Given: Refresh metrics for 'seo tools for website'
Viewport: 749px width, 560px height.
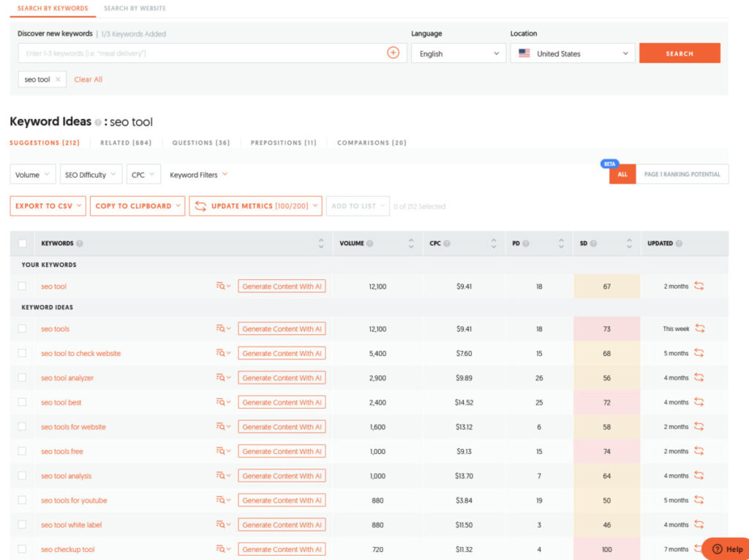Looking at the screenshot, I should click(699, 426).
